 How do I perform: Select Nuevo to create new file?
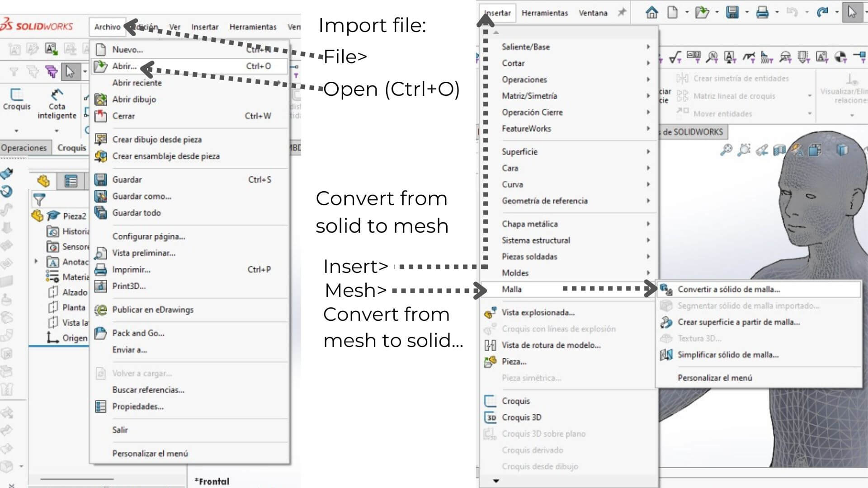(x=127, y=49)
